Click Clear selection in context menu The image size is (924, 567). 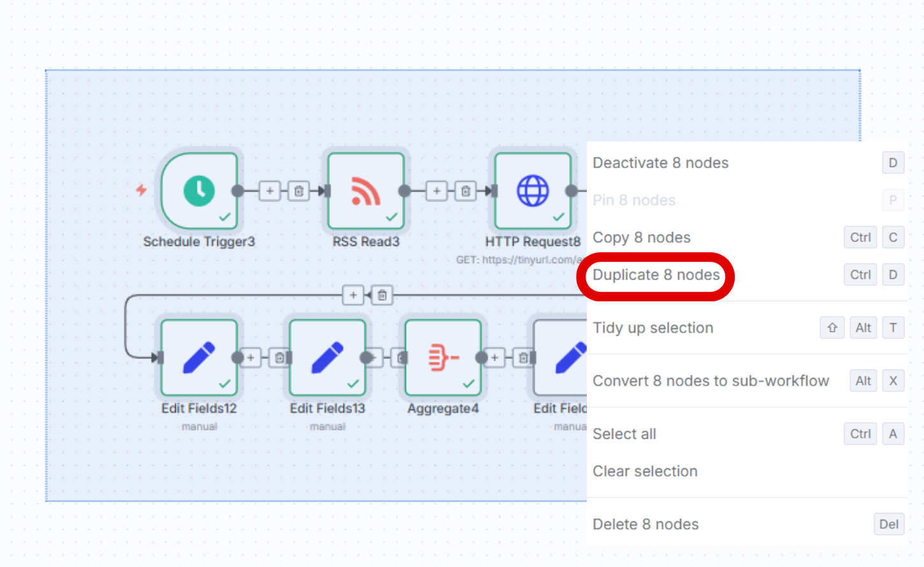pos(645,471)
